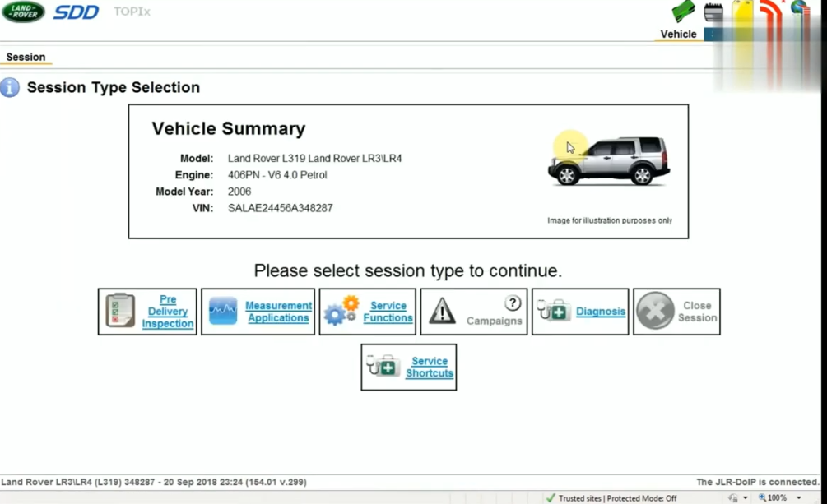Viewport: 827px width, 504px height.
Task: Click 'Image for illustration purposes only' caption
Action: coord(610,220)
